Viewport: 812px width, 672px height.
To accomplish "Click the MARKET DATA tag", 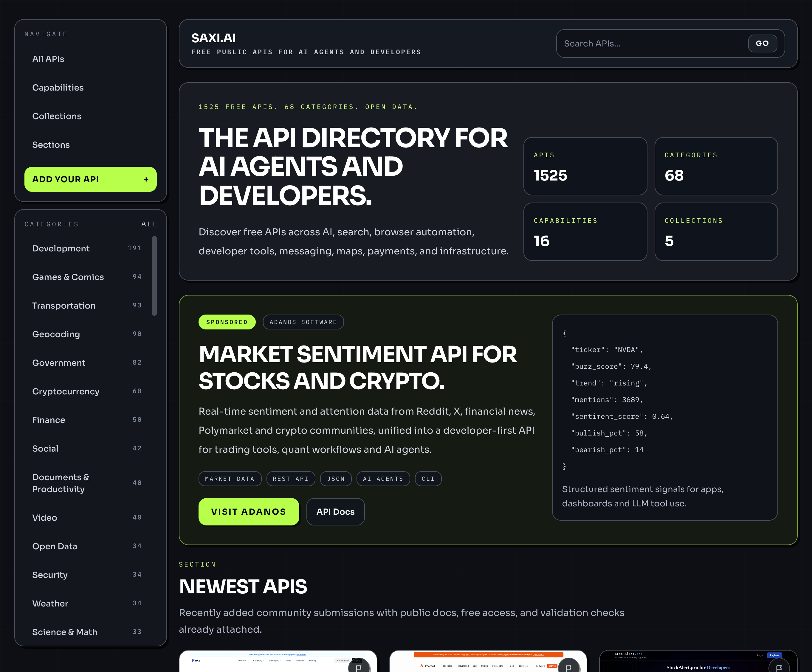I will click(x=230, y=479).
